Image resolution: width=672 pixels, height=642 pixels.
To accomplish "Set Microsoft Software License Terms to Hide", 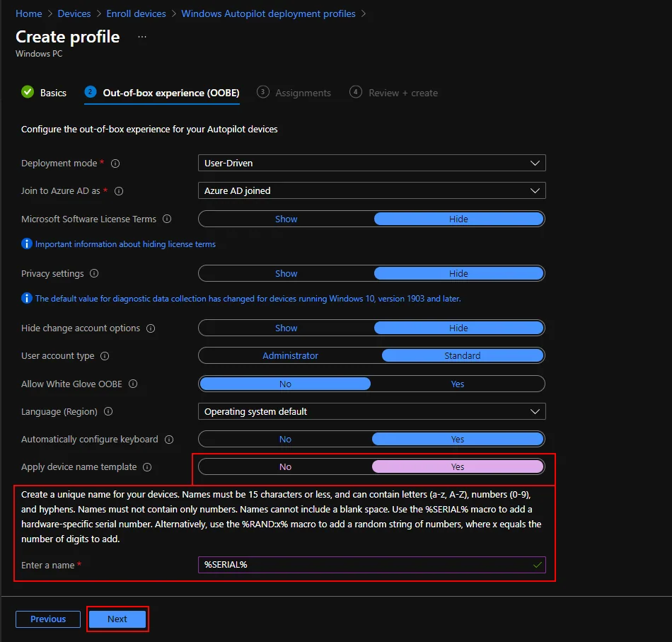I will pos(458,219).
